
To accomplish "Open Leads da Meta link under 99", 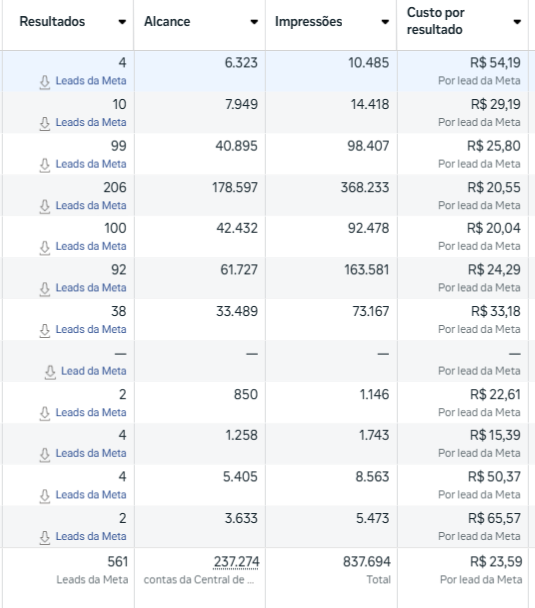I will coord(91,164).
